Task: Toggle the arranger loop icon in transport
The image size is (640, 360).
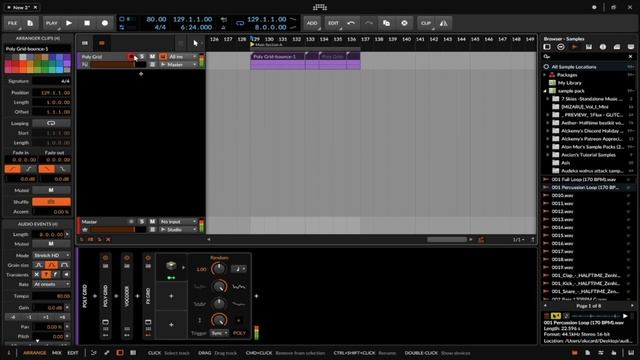Action: tap(240, 23)
